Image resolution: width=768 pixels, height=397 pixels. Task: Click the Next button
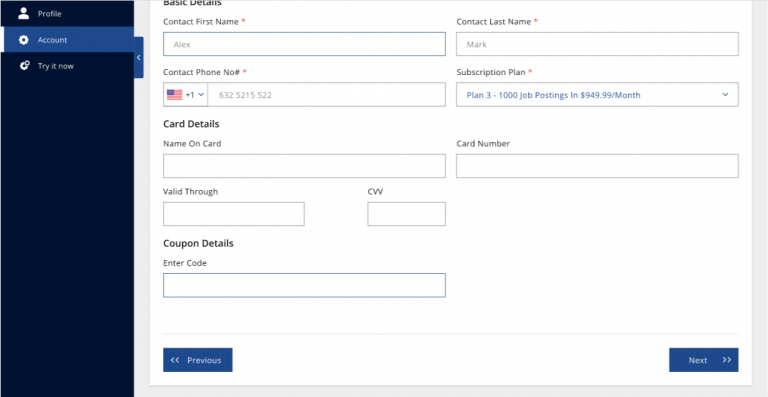pyautogui.click(x=703, y=360)
